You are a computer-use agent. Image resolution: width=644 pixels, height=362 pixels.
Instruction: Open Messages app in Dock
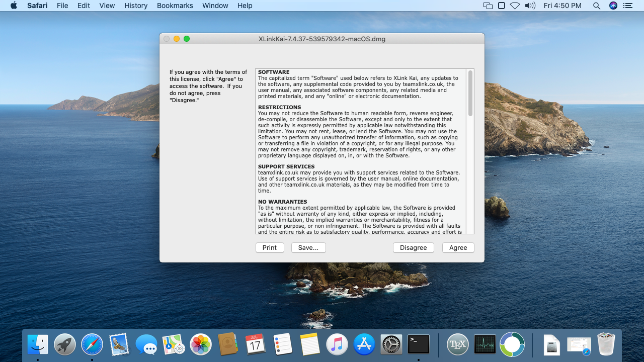click(x=146, y=345)
